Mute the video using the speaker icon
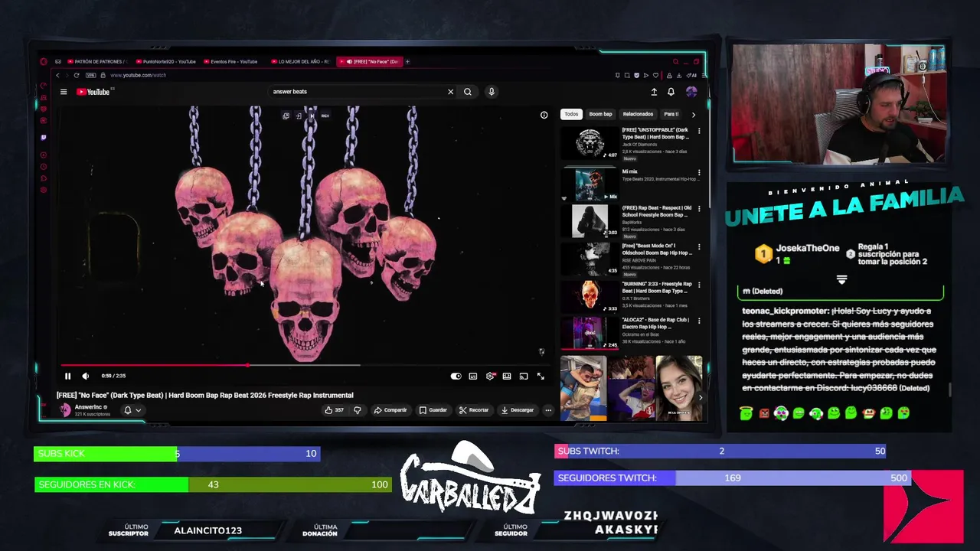The image size is (980, 551). pyautogui.click(x=85, y=376)
